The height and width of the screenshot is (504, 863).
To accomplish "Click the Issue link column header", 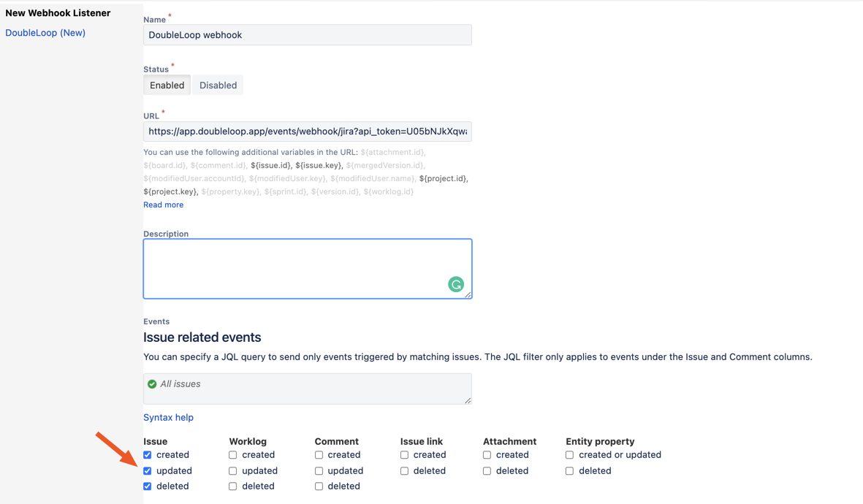I will (422, 441).
